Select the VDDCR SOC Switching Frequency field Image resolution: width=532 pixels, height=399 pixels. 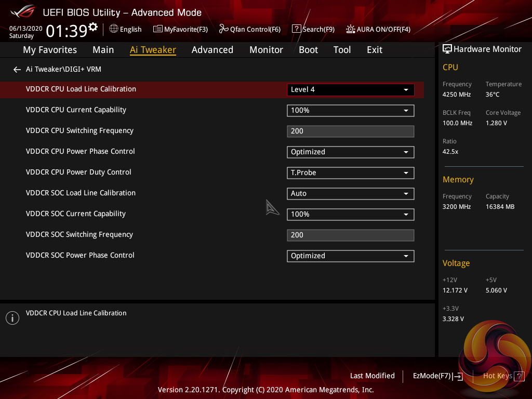point(350,235)
